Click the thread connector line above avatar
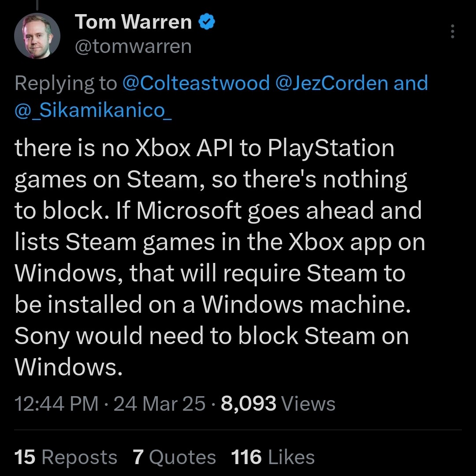This screenshot has width=476, height=476. [x=37, y=4]
